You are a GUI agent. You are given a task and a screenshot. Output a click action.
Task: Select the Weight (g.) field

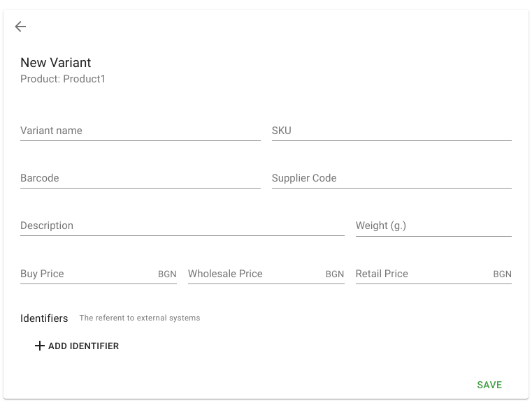pos(433,226)
